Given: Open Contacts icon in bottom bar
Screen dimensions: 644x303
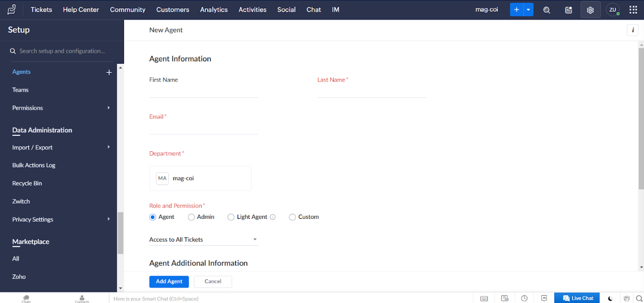Looking at the screenshot, I should [82, 298].
